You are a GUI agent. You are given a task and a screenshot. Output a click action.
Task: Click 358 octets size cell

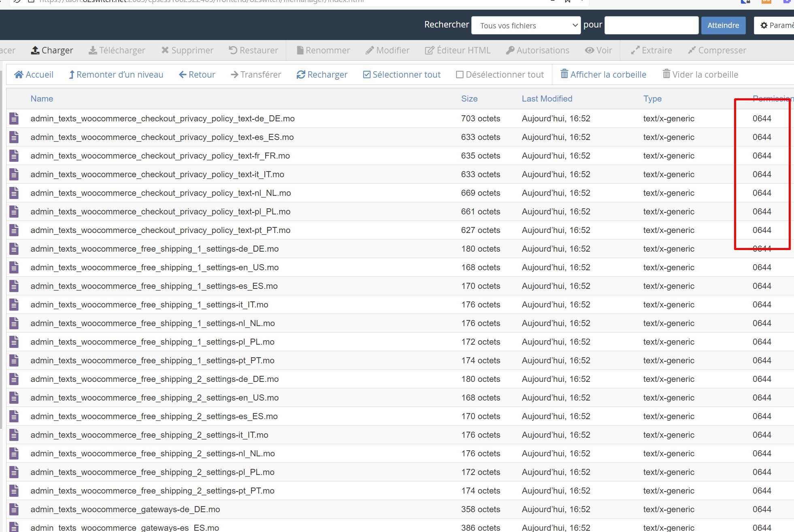click(x=481, y=509)
